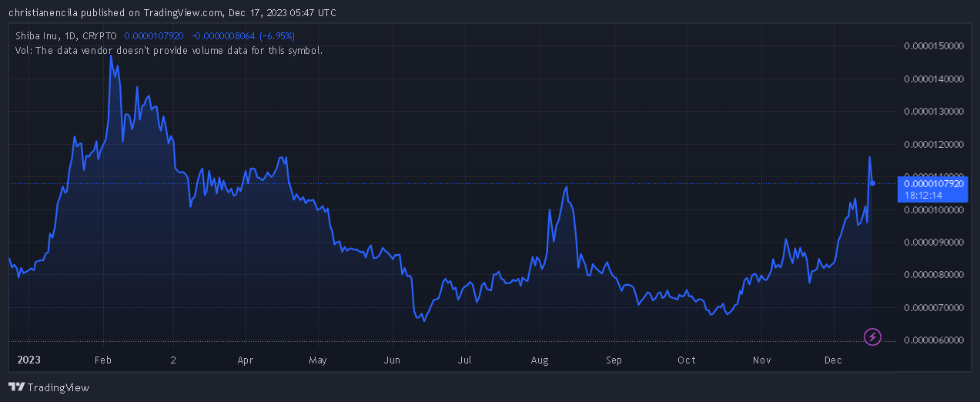980x402 pixels.
Task: Click the Feb label on time axis
Action: 102,360
